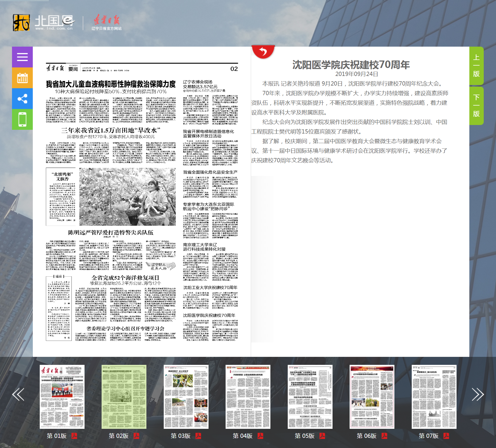Download PDF icon for 第 03版
This screenshot has width=496, height=448.
[x=198, y=436]
